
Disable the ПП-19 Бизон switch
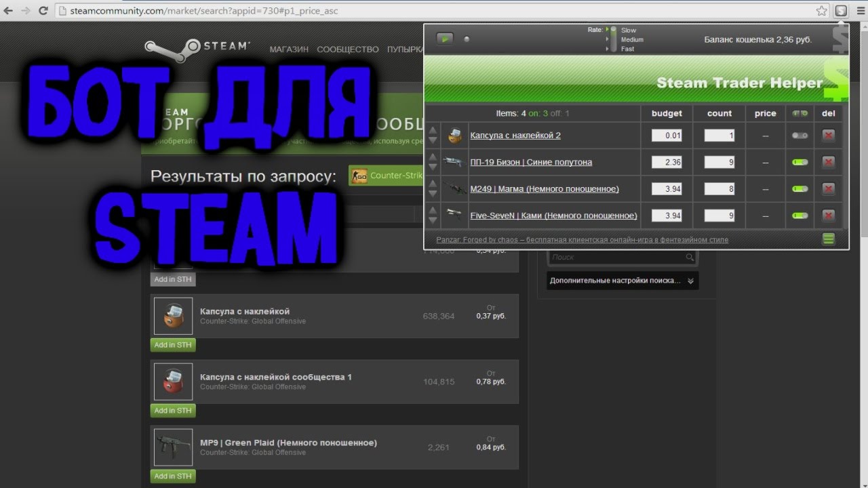point(800,162)
